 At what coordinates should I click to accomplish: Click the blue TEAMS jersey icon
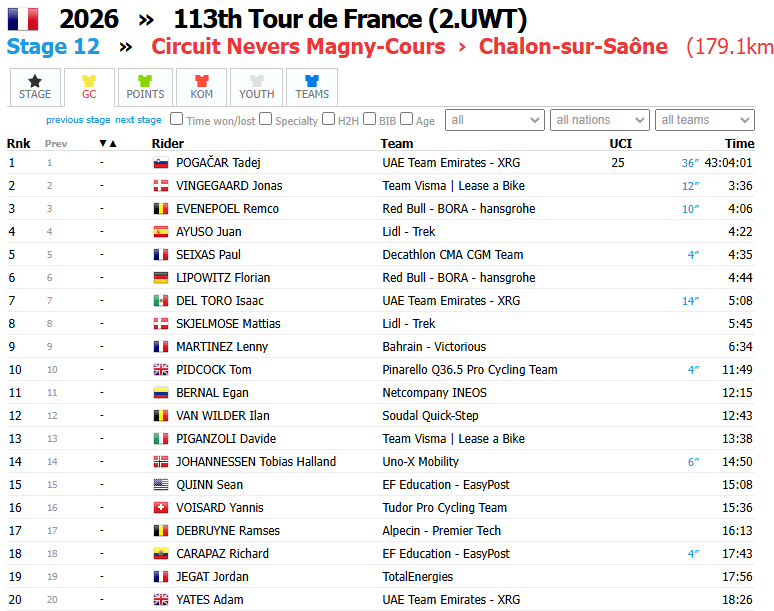[x=312, y=80]
